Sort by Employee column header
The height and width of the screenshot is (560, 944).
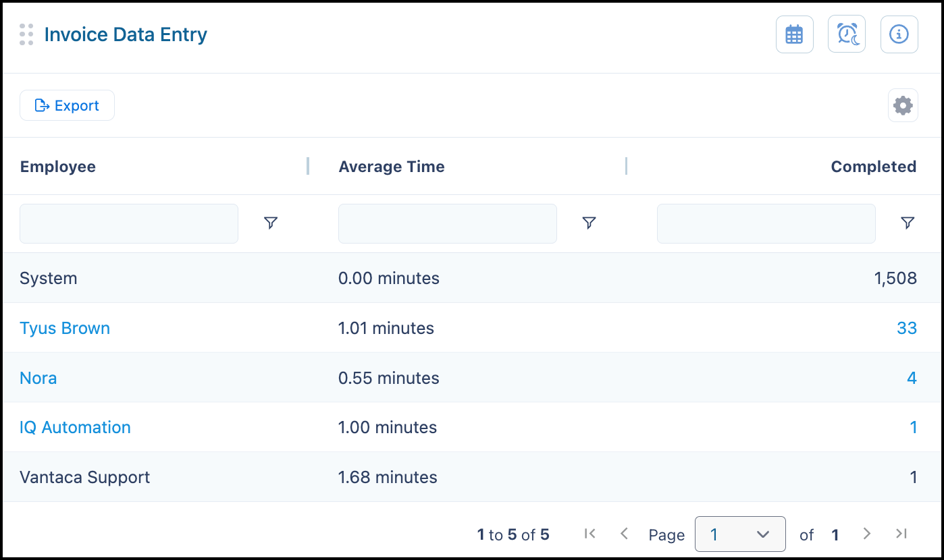tap(58, 167)
